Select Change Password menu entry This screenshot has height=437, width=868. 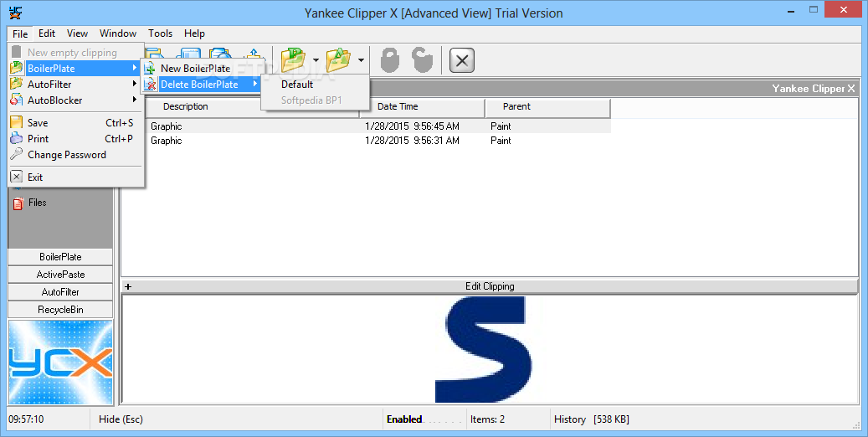76,155
